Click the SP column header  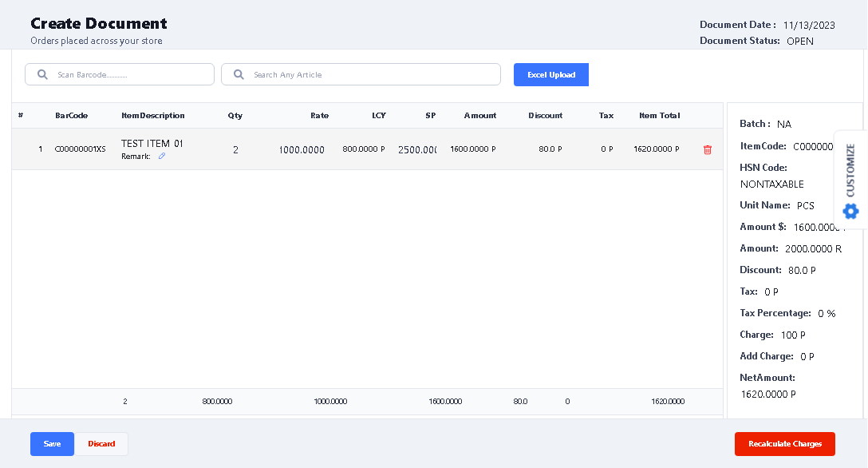coord(430,115)
